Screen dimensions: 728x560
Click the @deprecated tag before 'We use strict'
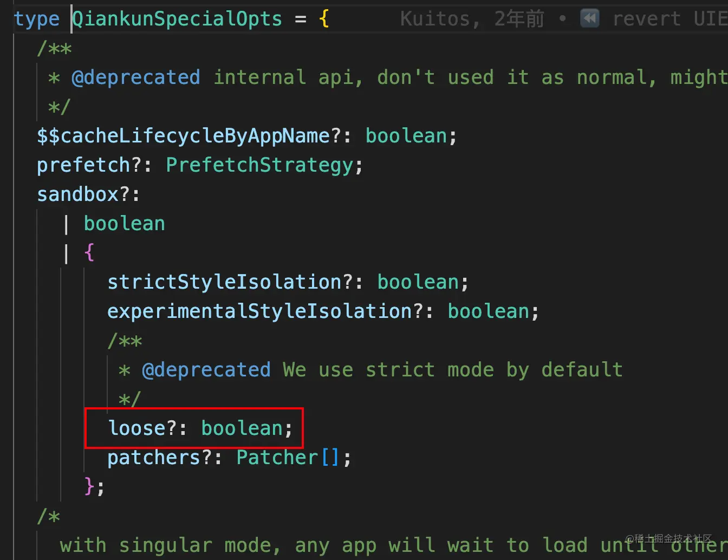click(206, 370)
